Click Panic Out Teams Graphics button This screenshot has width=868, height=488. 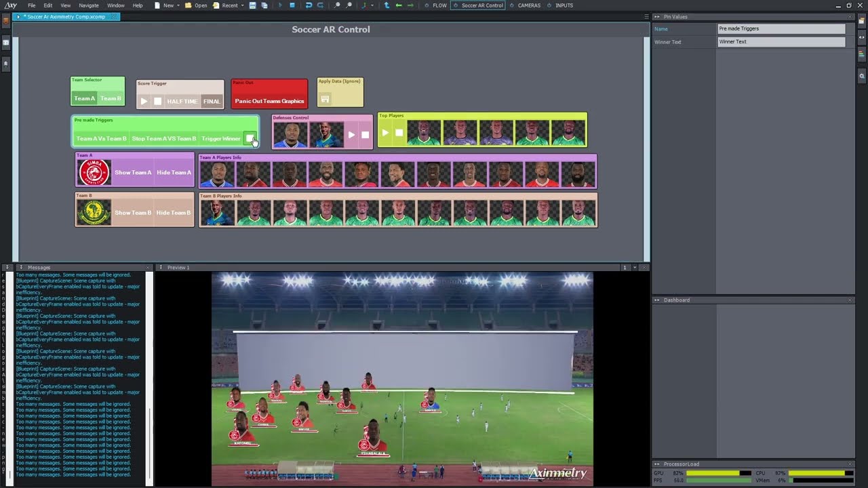(269, 101)
